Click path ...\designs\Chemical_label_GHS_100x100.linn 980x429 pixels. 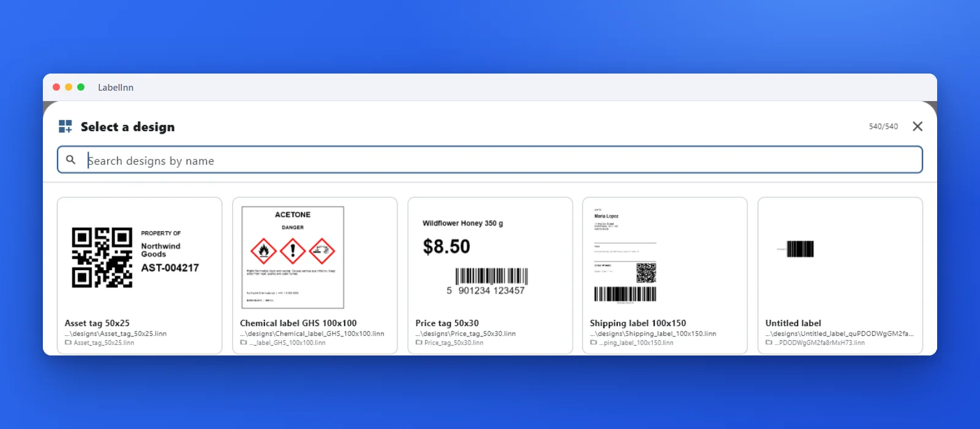click(312, 333)
